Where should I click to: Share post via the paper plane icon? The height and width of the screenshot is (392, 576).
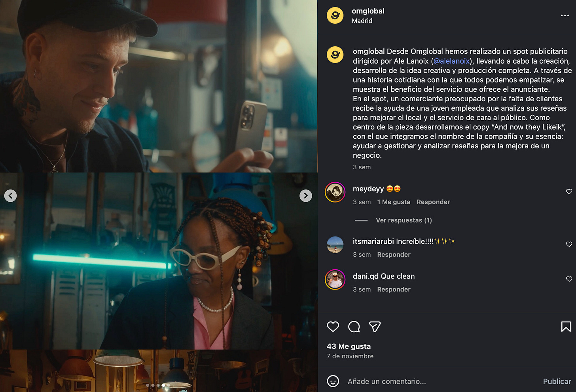coord(375,326)
